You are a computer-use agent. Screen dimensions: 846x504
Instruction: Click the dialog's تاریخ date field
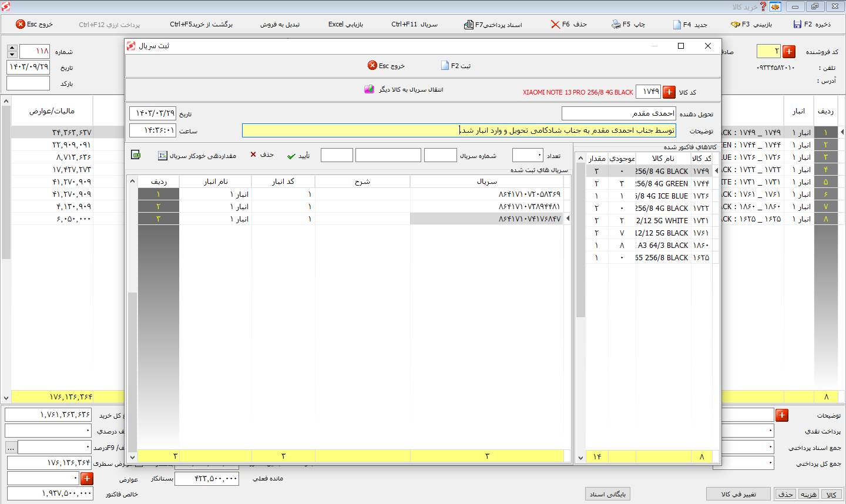point(153,113)
